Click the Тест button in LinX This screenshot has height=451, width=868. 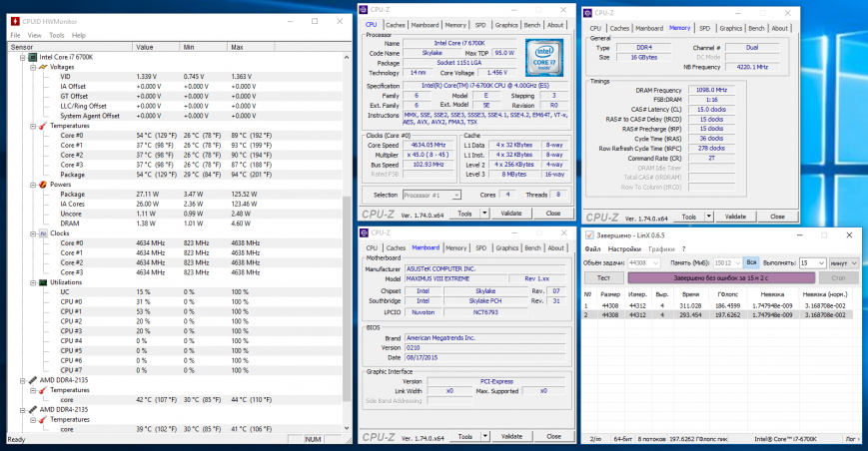tap(604, 278)
